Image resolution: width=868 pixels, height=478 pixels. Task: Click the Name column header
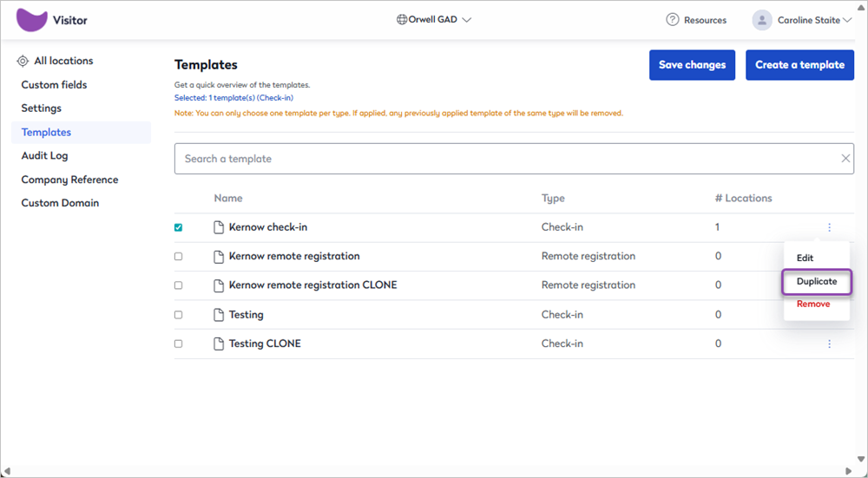[x=228, y=198]
